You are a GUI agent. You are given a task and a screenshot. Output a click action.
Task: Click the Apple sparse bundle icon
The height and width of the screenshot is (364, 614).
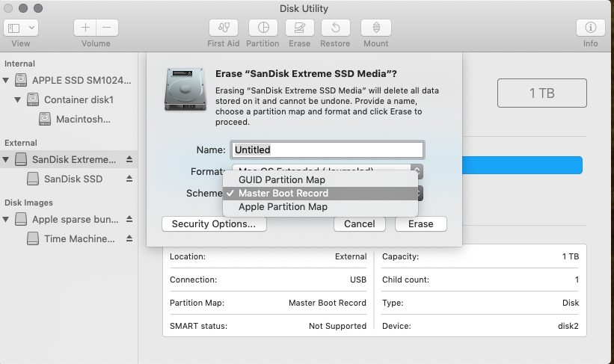coord(21,220)
